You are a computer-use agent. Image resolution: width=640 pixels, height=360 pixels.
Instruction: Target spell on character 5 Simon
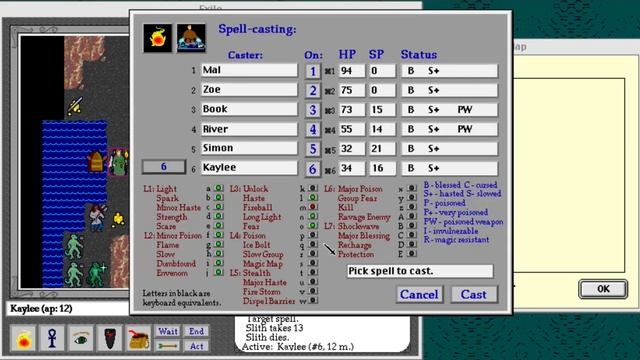[x=313, y=149]
